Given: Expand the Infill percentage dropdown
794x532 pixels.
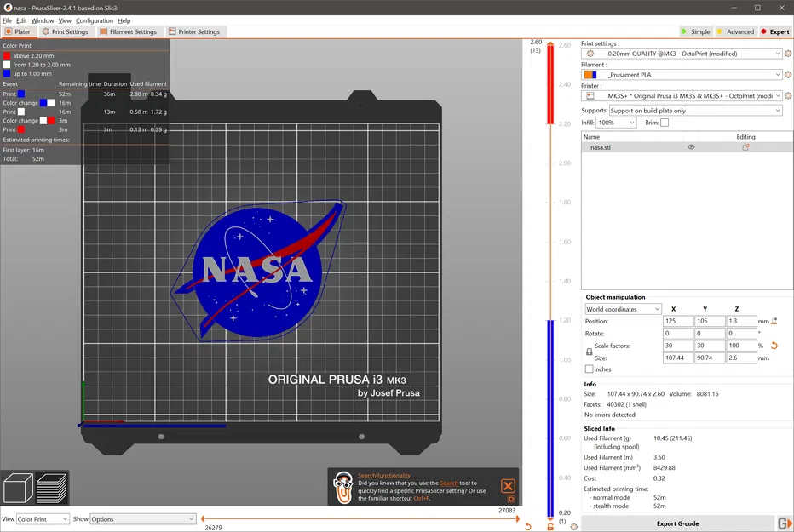Looking at the screenshot, I should coord(616,123).
